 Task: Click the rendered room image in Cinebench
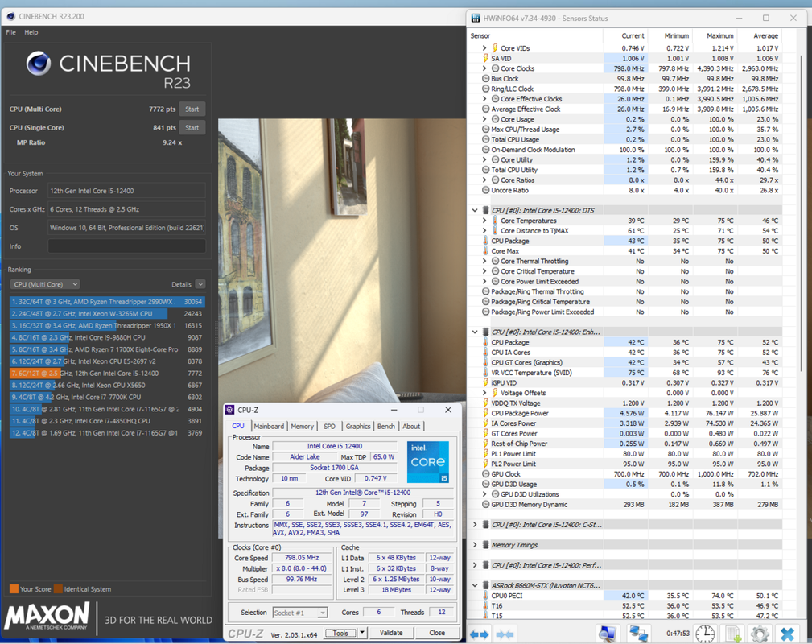pos(342,259)
